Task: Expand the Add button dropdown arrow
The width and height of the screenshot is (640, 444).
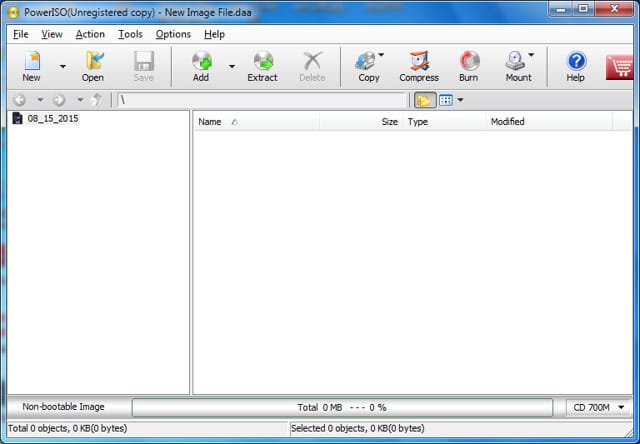Action: [231, 66]
